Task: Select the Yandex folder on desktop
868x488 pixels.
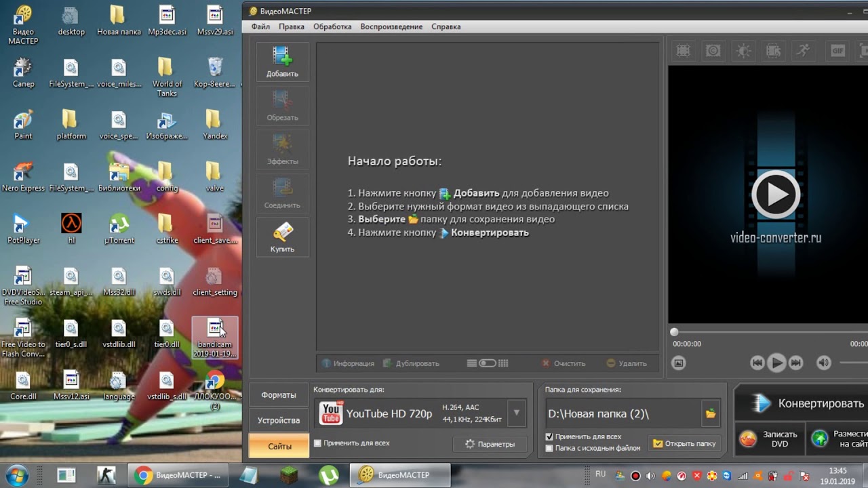Action: point(214,124)
